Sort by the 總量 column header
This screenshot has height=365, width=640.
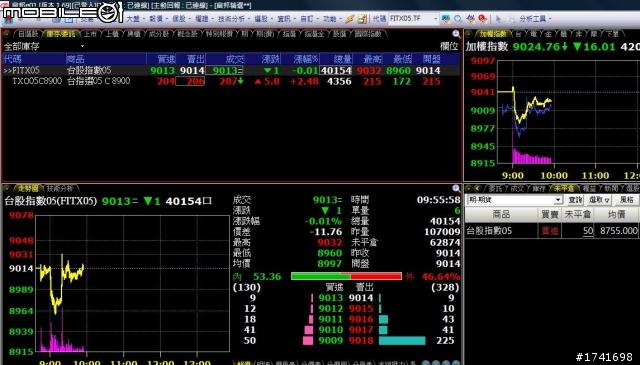337,59
